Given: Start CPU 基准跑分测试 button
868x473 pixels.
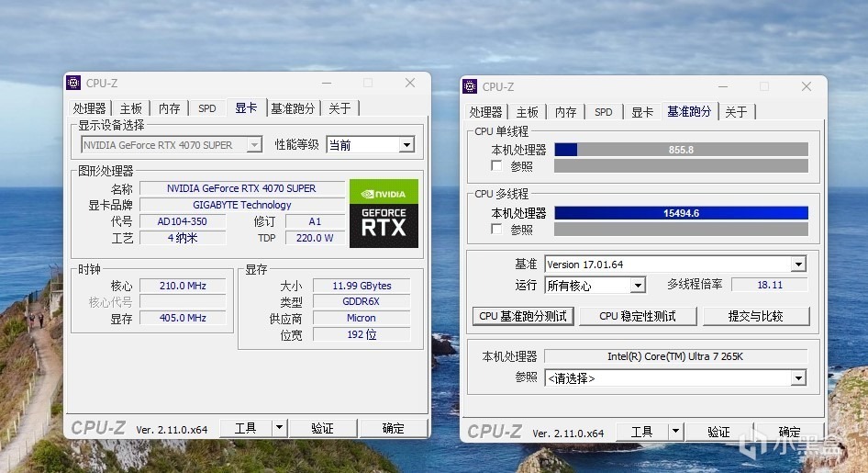Looking at the screenshot, I should pyautogui.click(x=523, y=316).
